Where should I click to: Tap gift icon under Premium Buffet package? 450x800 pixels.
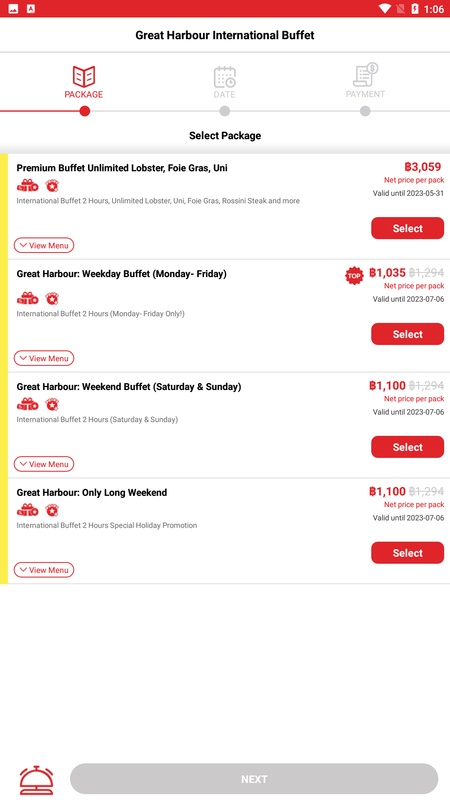[28, 186]
